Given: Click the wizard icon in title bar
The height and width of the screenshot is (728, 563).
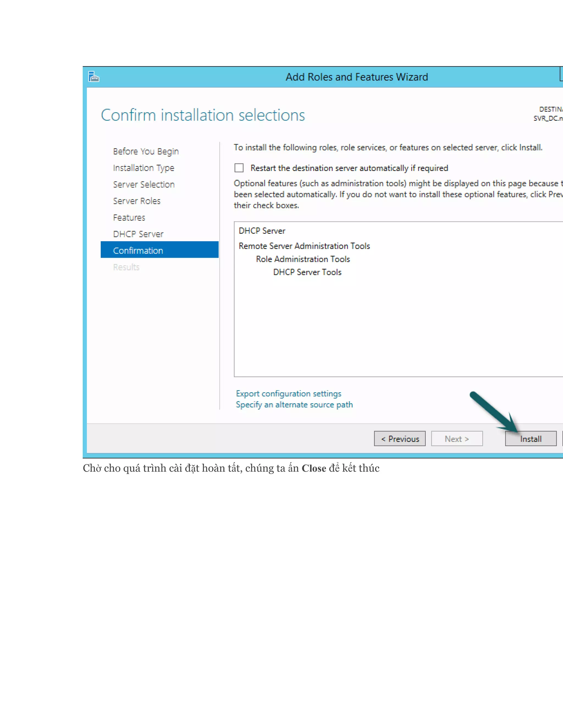Looking at the screenshot, I should pyautogui.click(x=94, y=77).
